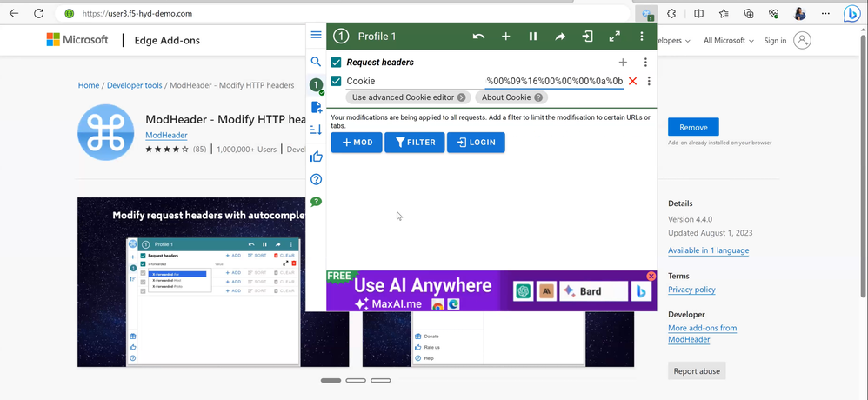Click the ModHeader publisher link
Image resolution: width=868 pixels, height=400 pixels.
tap(166, 136)
